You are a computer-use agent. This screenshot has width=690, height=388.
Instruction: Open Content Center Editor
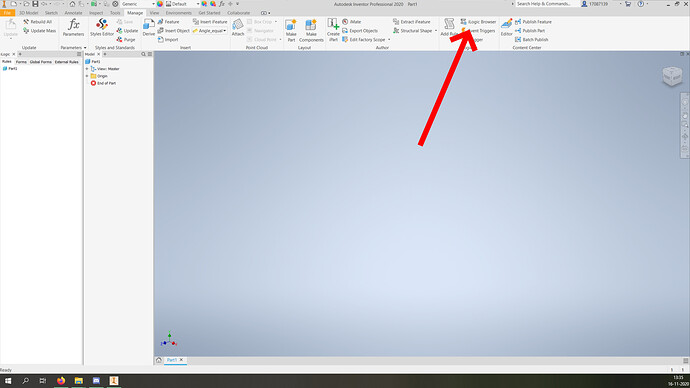[x=506, y=28]
